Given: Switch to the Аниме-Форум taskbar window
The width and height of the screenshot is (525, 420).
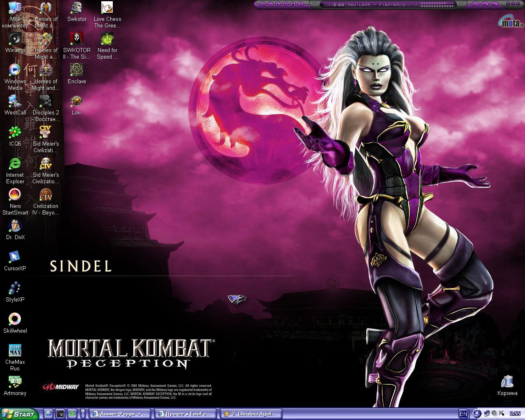Looking at the screenshot, I should (120, 414).
